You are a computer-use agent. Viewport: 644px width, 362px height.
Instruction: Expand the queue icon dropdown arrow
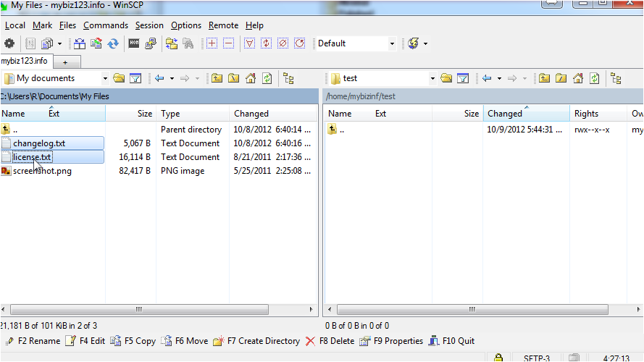59,43
